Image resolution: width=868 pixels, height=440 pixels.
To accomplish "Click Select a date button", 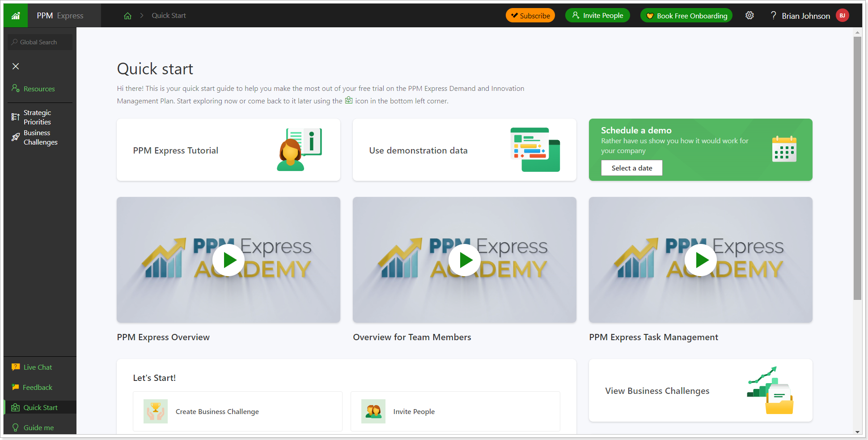I will point(632,168).
